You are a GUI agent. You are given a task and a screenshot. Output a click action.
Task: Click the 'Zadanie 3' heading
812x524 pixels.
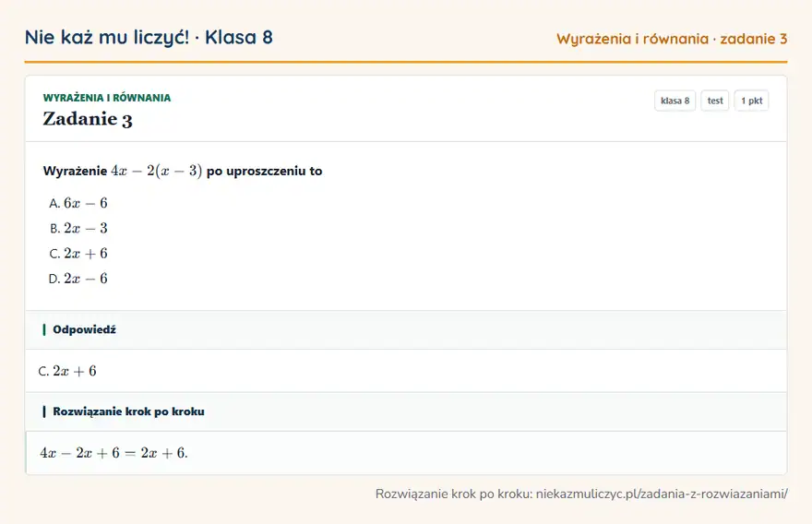tap(88, 119)
